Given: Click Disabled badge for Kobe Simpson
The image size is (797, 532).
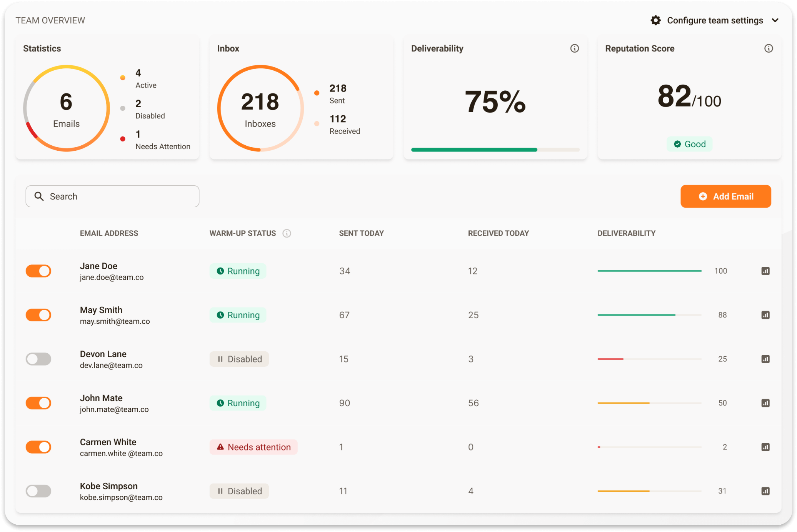Looking at the screenshot, I should 239,491.
